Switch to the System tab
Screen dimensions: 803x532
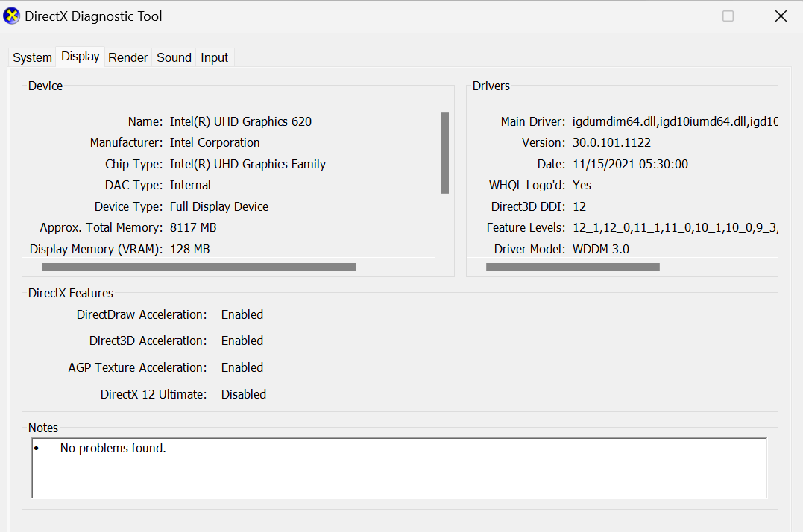(32, 57)
